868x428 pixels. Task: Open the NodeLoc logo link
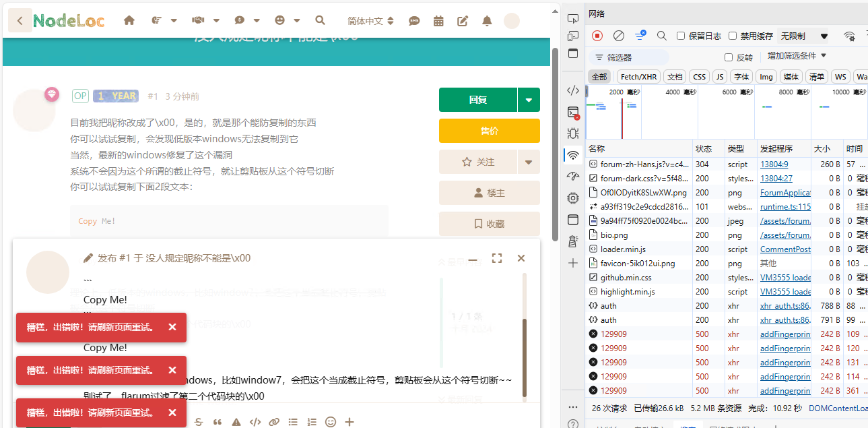click(x=69, y=21)
